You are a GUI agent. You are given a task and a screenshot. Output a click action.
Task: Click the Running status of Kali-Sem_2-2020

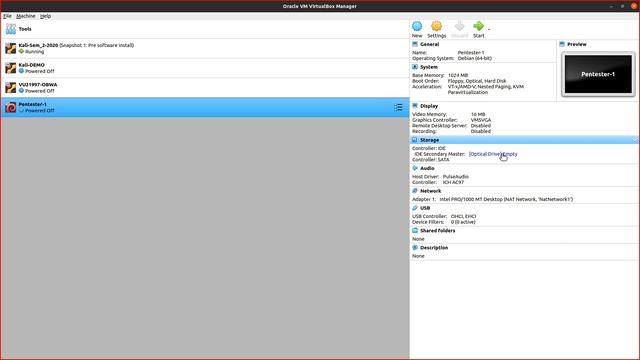pyautogui.click(x=34, y=51)
